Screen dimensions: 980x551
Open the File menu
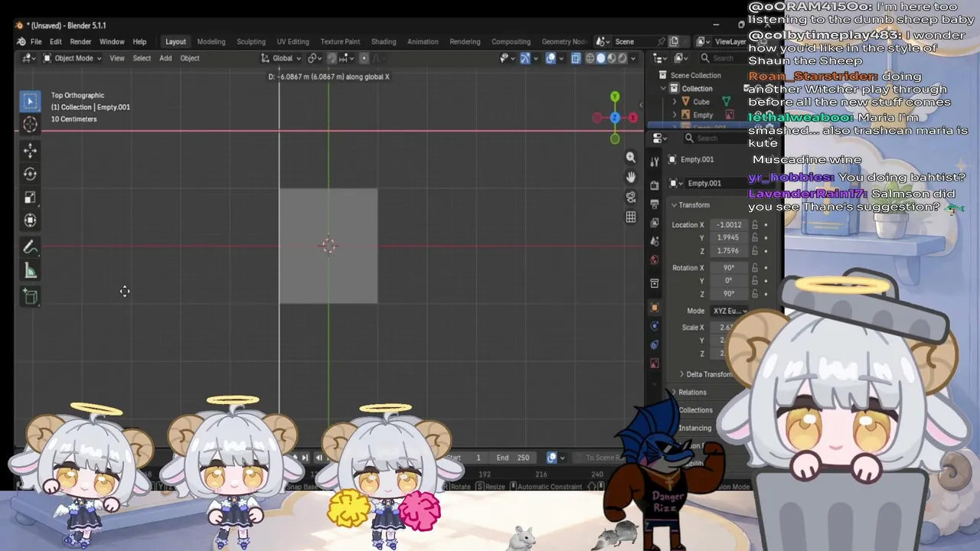point(36,41)
